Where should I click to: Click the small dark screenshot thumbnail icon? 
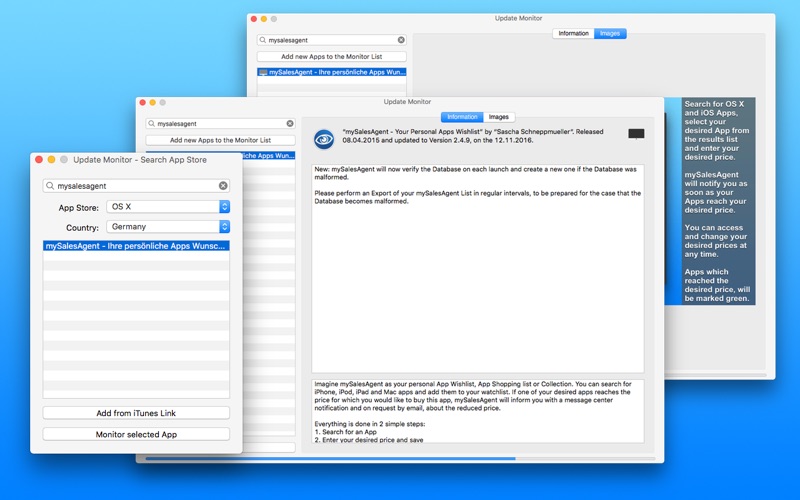[x=636, y=134]
